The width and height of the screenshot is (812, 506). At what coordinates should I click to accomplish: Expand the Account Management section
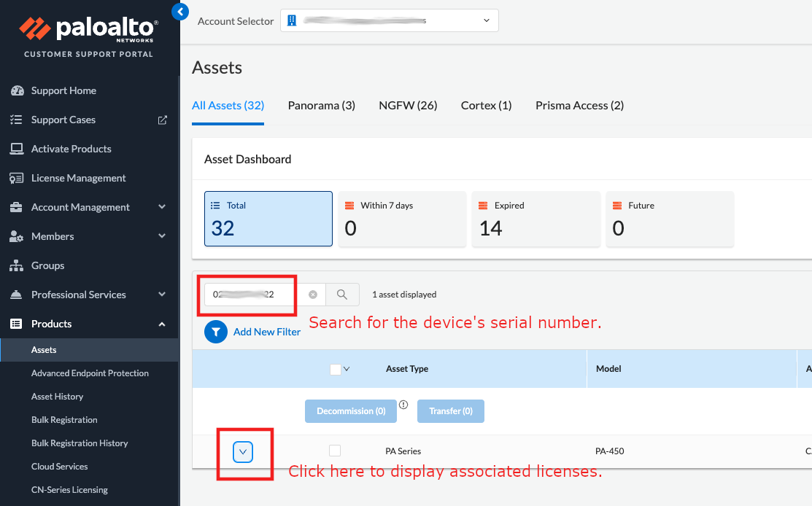[161, 206]
